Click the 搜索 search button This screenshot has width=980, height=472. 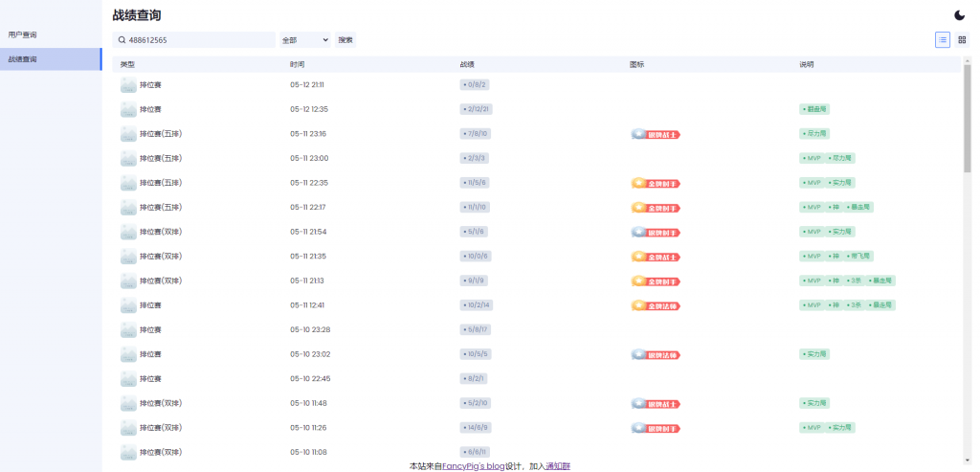click(x=345, y=40)
